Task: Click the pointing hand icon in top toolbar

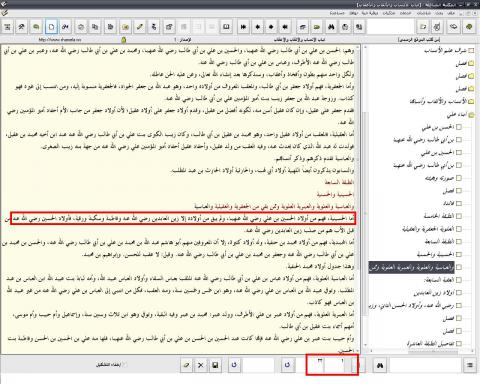Action: (453, 27)
